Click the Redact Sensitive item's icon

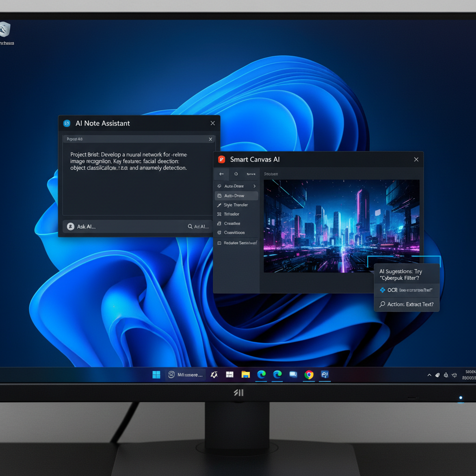point(219,243)
